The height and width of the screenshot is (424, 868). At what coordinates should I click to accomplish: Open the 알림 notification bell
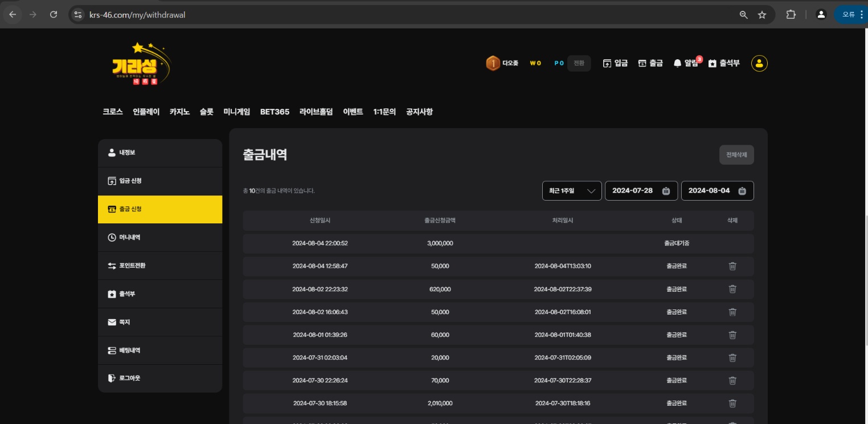tap(686, 63)
